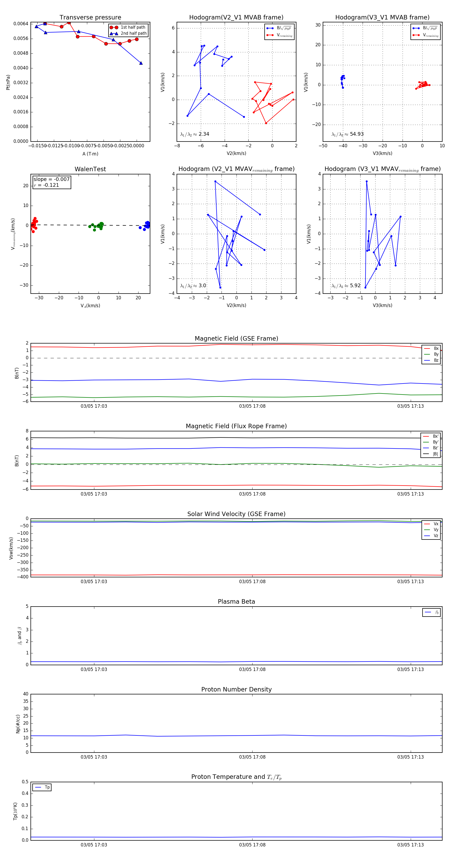Image resolution: width=473 pixels, height=868 pixels.
Task: Click the "Bz'" legend entry in Flux Rope plot
Action: tap(431, 448)
